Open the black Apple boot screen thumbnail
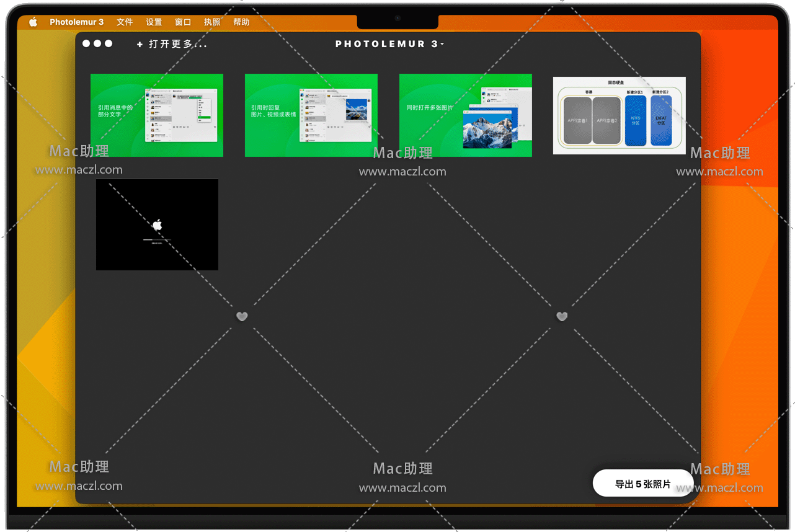 [157, 224]
